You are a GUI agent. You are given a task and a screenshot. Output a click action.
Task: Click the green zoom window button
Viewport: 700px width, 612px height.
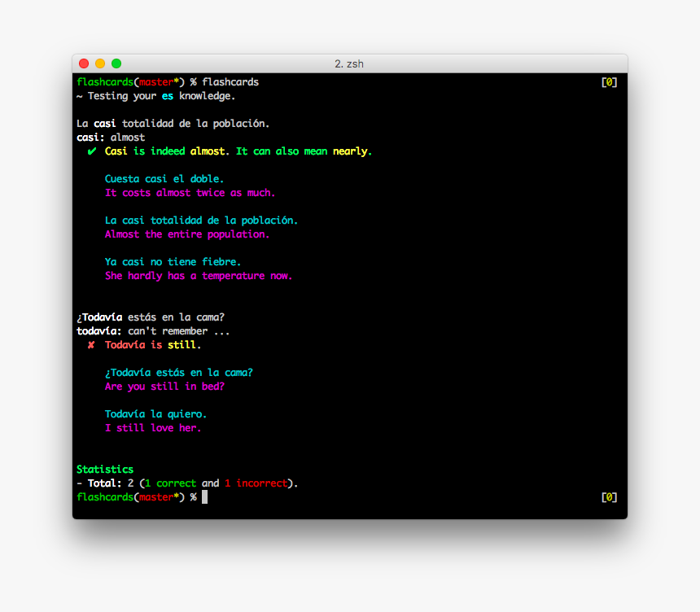116,63
